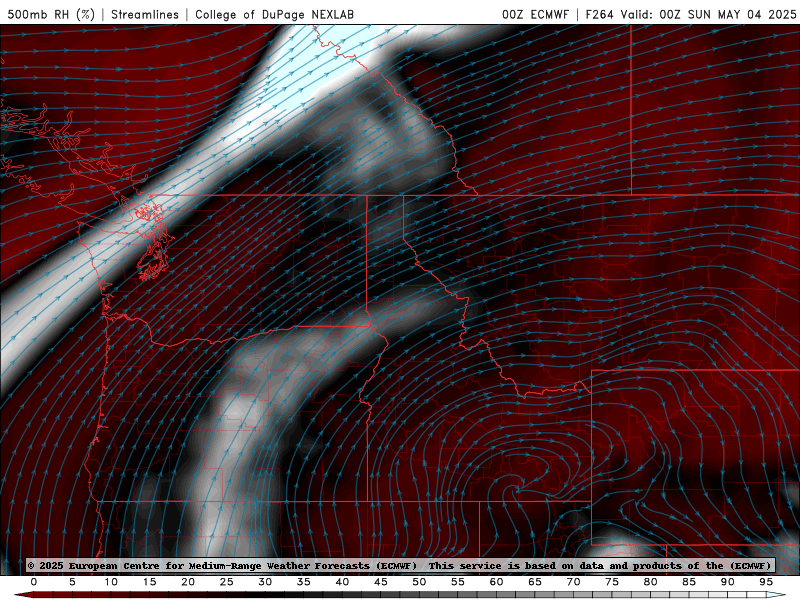
Task: Click the '5' colorbar scale label
Action: (72, 582)
